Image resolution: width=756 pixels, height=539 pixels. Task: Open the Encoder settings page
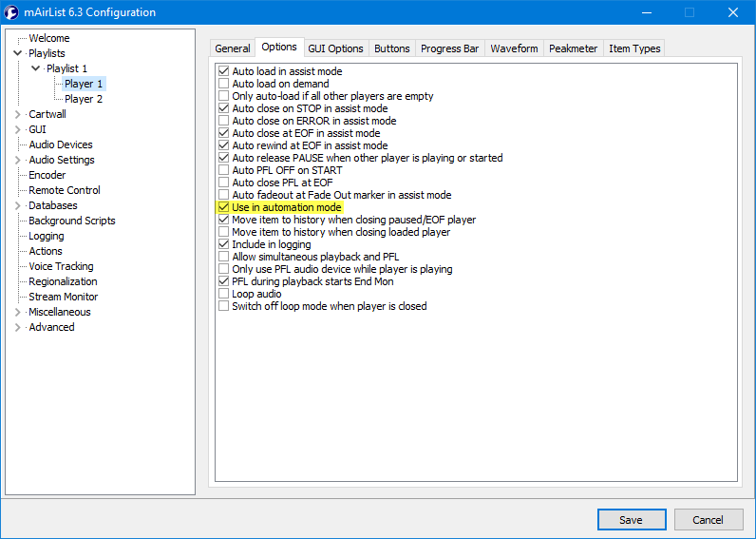click(x=47, y=175)
